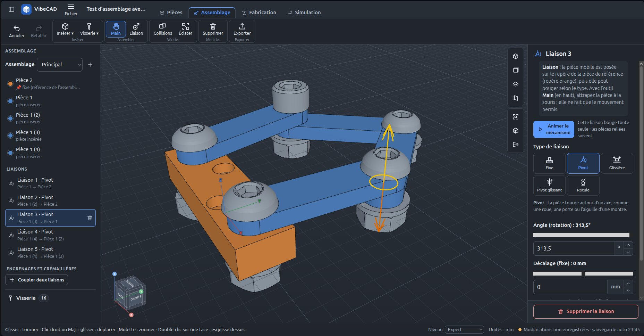Switch to the Fabrication tab
This screenshot has height=336, width=644.
[x=259, y=13]
